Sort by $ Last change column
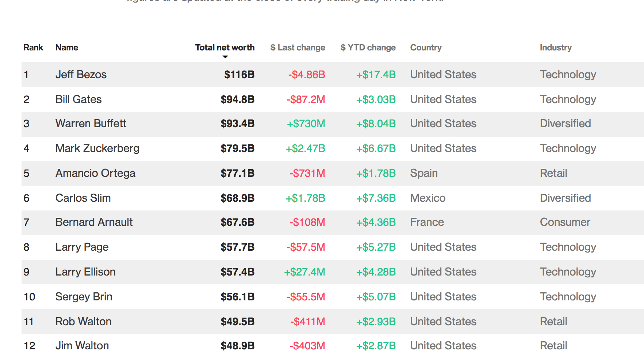This screenshot has width=644, height=353. 298,48
